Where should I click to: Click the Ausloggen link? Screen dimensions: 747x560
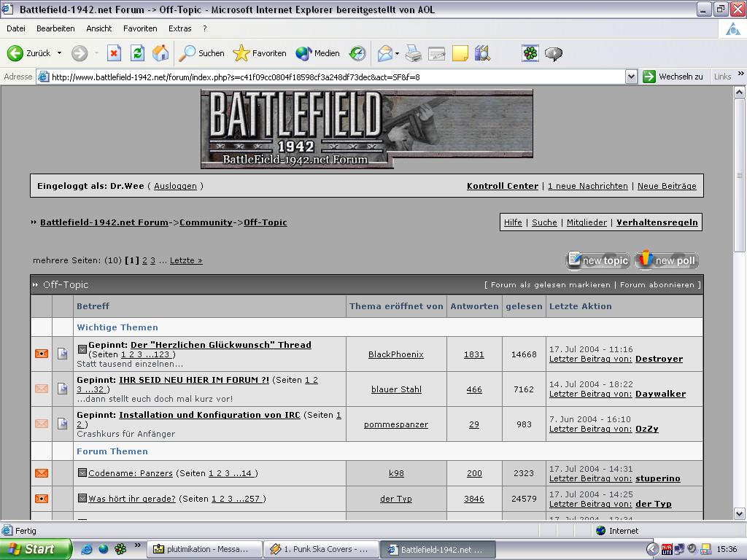(175, 186)
